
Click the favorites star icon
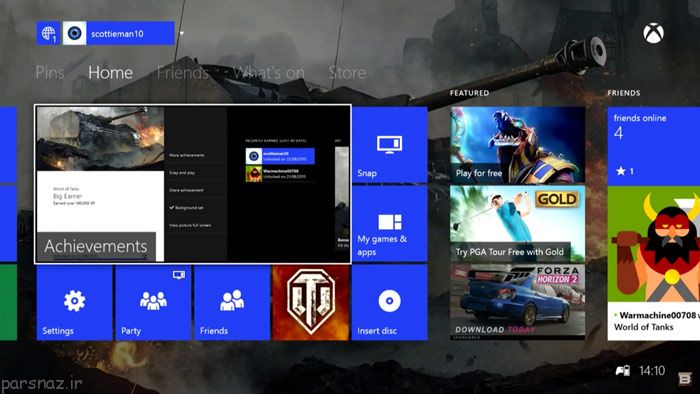coord(621,171)
